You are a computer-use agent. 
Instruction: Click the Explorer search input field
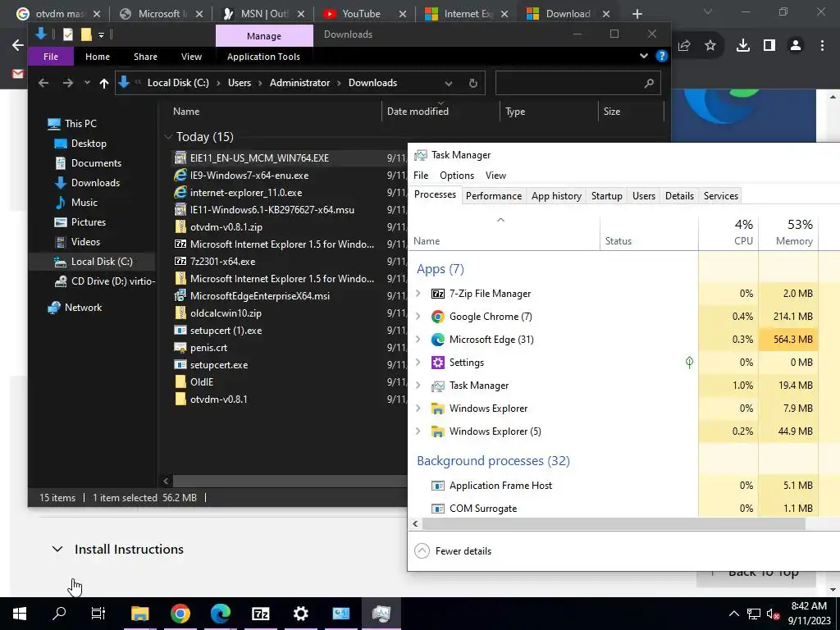tap(569, 83)
